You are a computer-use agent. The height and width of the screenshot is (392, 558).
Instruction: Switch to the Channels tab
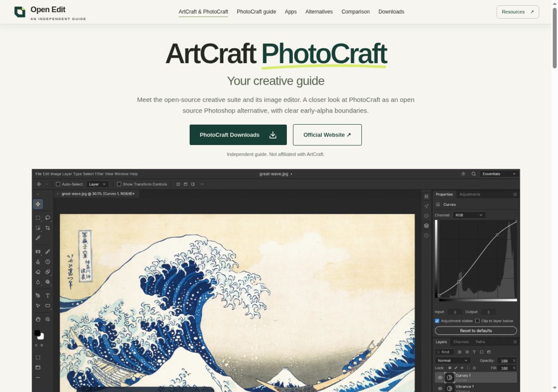(x=461, y=342)
